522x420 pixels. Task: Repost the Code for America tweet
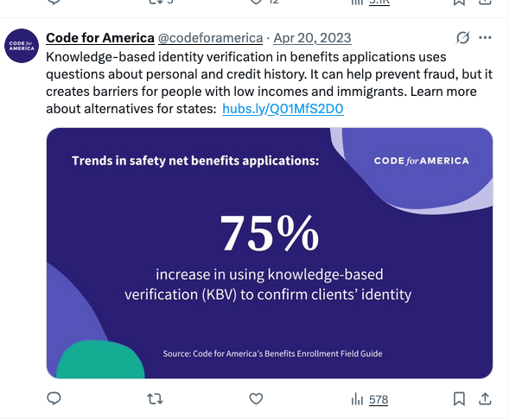[x=154, y=399]
